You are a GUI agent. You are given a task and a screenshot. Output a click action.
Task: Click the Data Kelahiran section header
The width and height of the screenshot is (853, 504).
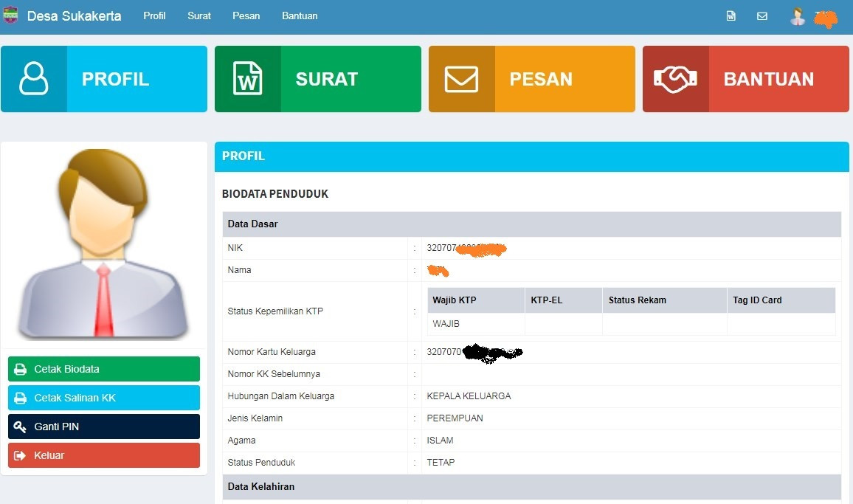pos(531,486)
